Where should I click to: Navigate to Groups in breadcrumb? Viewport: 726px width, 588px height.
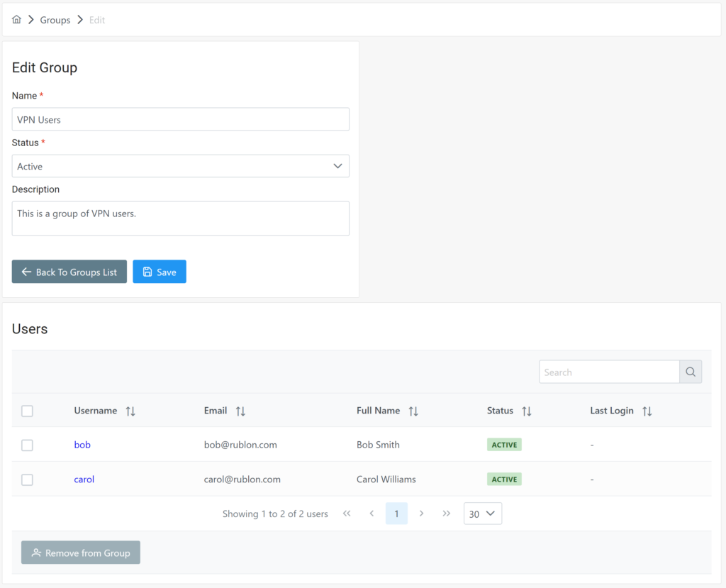click(55, 20)
